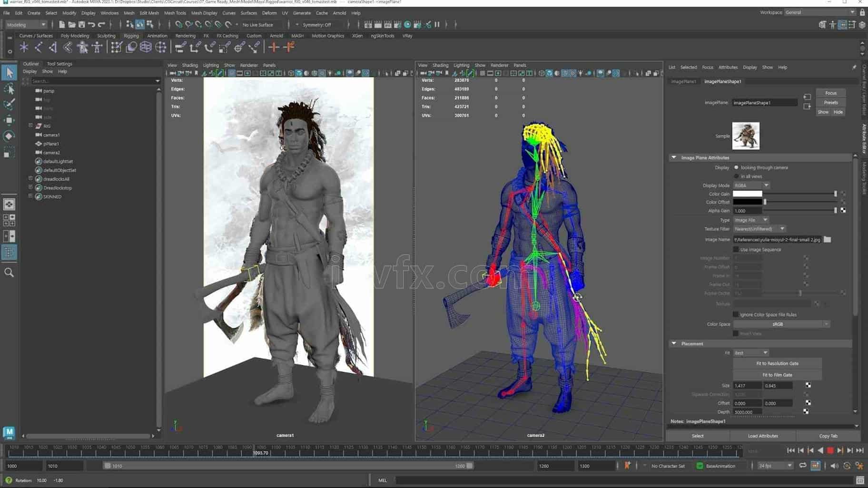The image size is (868, 488).
Task: Activate the Paint Selection tool
Action: 9,104
